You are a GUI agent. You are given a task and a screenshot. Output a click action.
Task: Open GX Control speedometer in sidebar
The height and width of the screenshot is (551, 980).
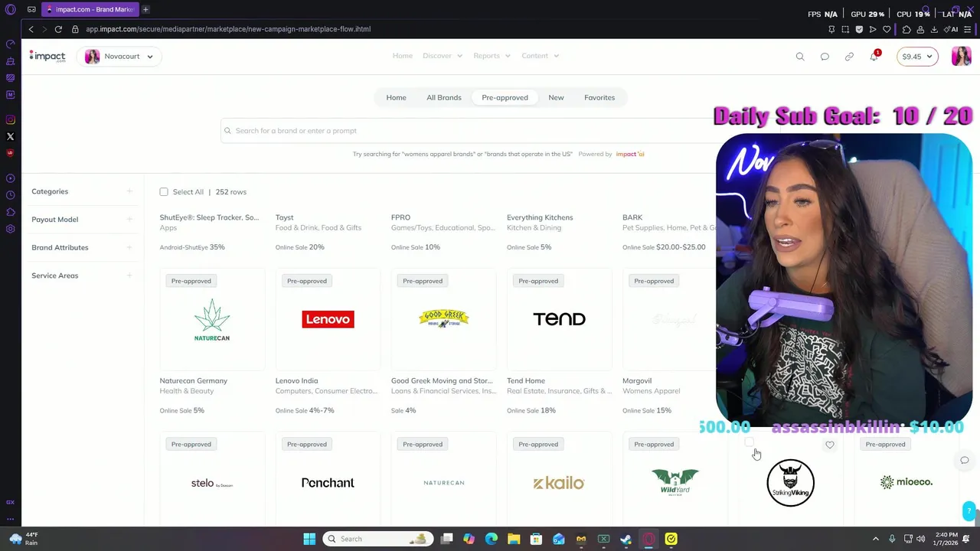(x=10, y=44)
